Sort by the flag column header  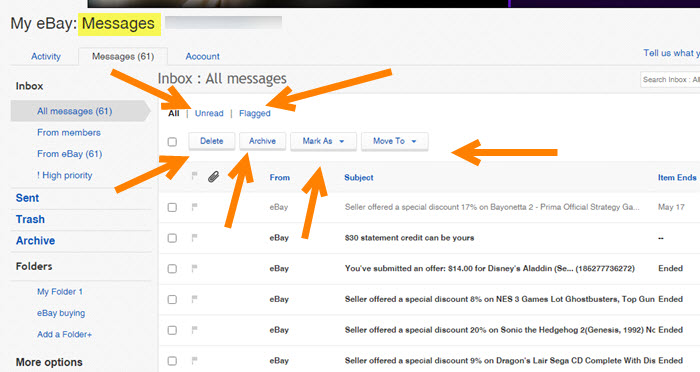pyautogui.click(x=194, y=176)
